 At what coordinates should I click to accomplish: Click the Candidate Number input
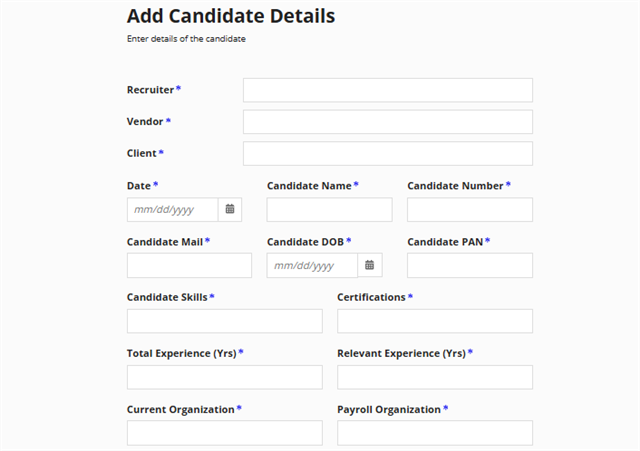click(x=470, y=210)
